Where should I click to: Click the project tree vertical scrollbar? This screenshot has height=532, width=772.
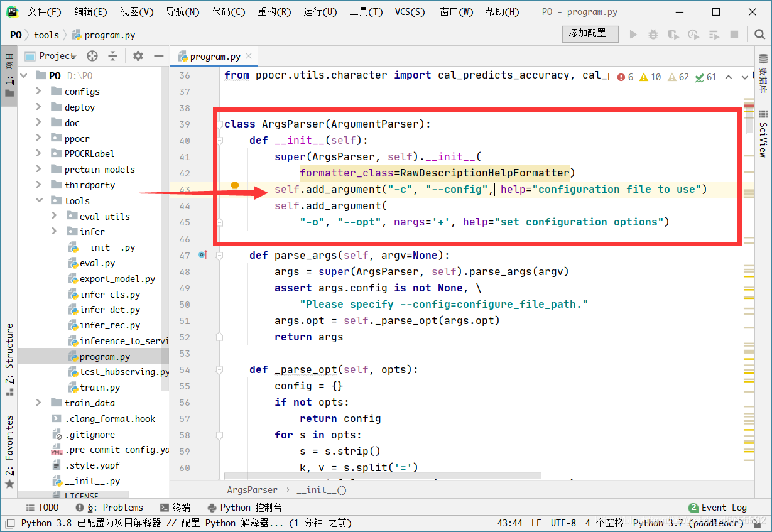click(x=165, y=229)
